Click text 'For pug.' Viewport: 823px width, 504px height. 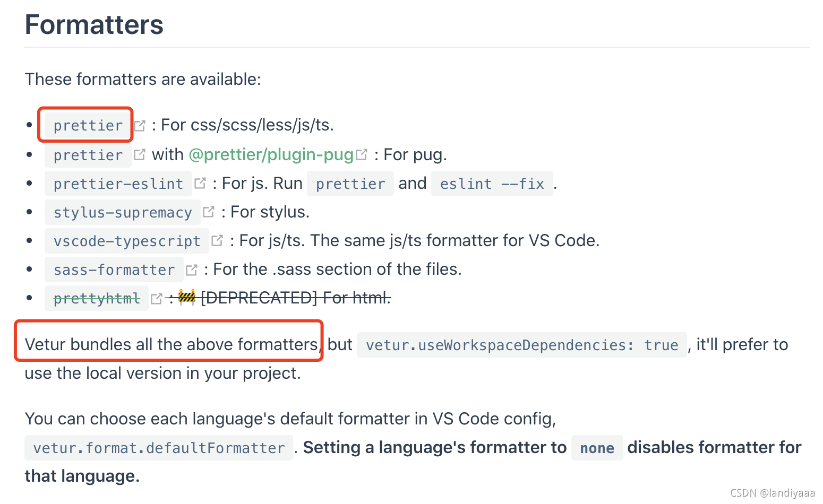(x=415, y=154)
